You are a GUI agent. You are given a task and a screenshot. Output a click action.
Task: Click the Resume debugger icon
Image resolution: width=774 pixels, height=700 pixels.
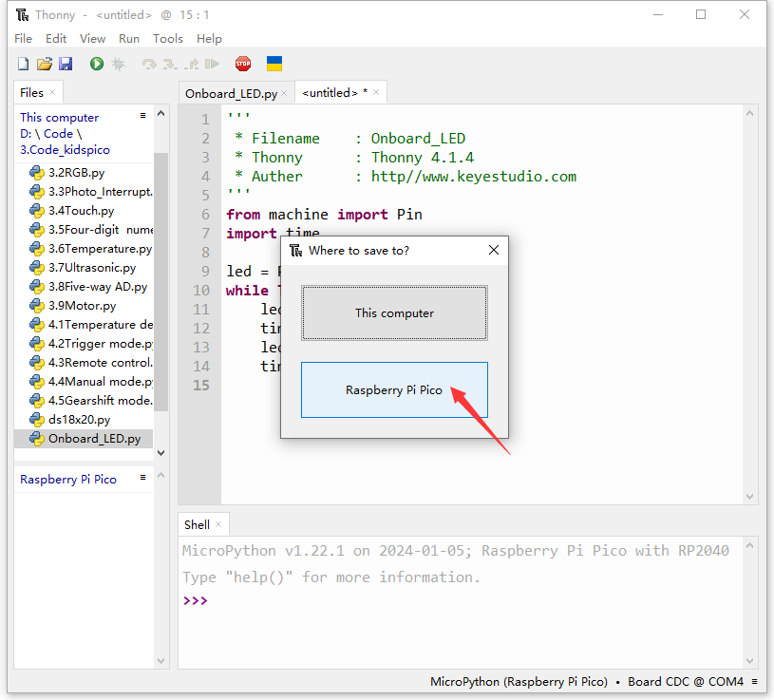click(x=213, y=64)
